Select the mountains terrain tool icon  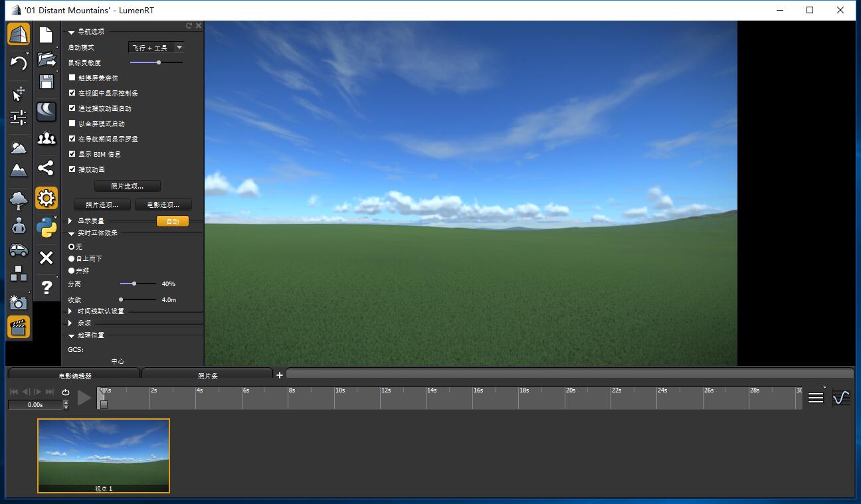click(18, 170)
